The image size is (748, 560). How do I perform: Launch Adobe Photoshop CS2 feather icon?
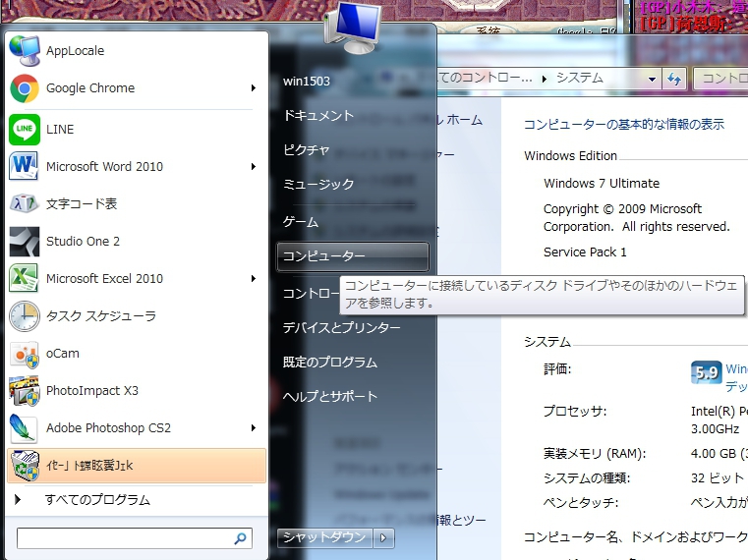(x=24, y=428)
